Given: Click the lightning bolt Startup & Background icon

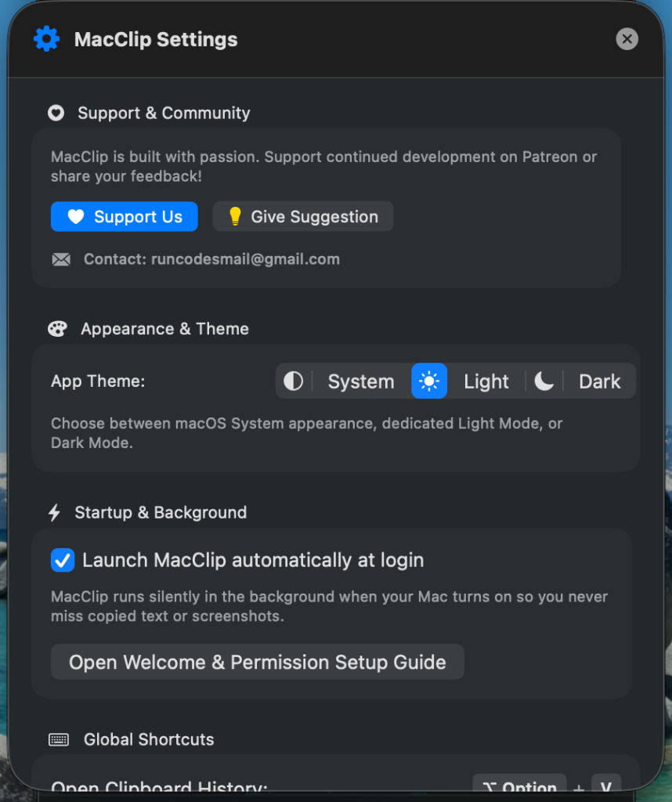Looking at the screenshot, I should (x=54, y=512).
